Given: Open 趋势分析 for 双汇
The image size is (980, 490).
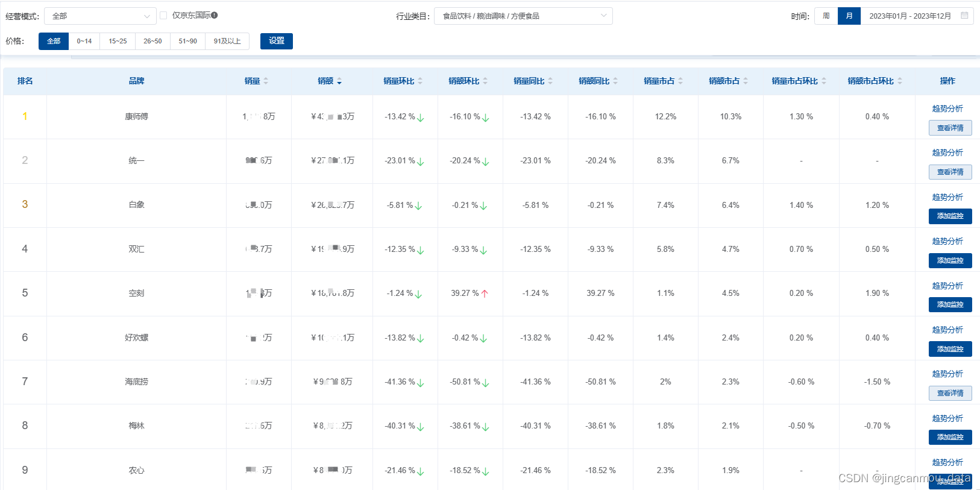Looking at the screenshot, I should [x=947, y=241].
